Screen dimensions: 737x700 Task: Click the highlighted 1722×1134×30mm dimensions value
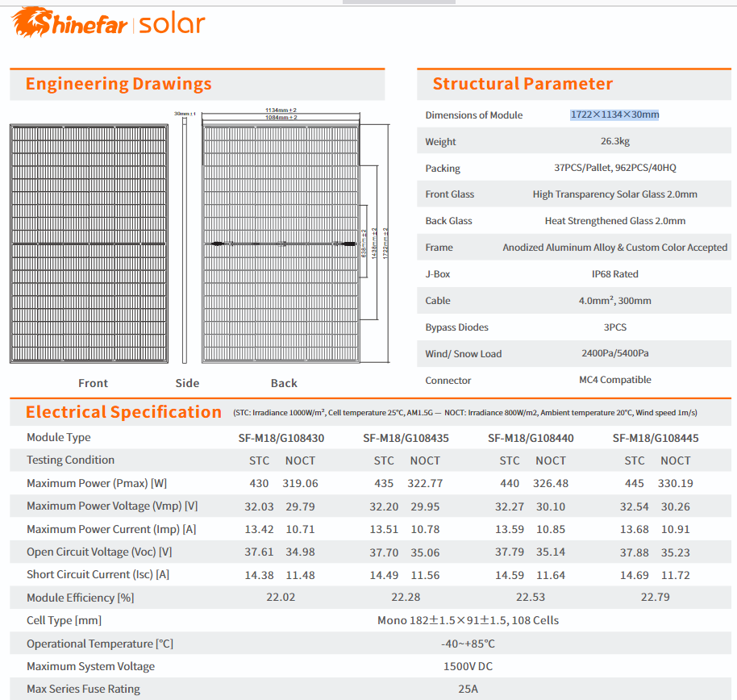(x=614, y=115)
